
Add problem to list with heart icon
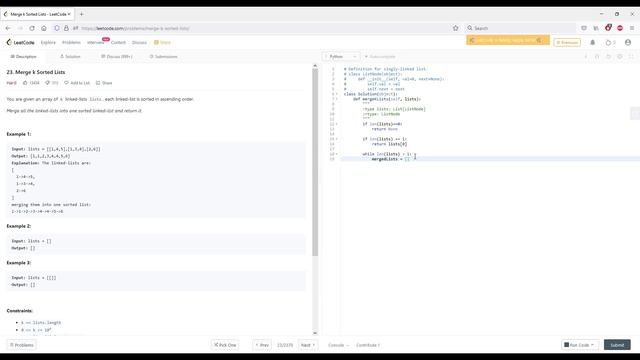tap(66, 83)
